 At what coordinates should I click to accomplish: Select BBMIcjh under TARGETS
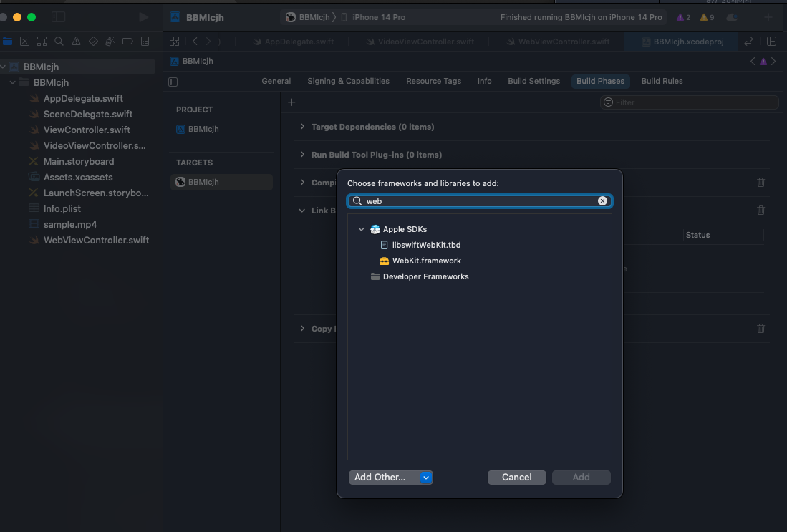tap(221, 182)
